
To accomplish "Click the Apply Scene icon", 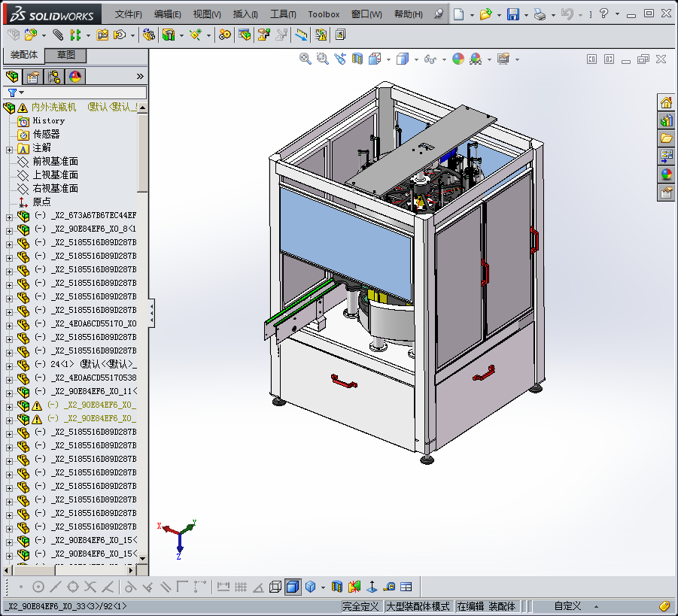I will (476, 59).
